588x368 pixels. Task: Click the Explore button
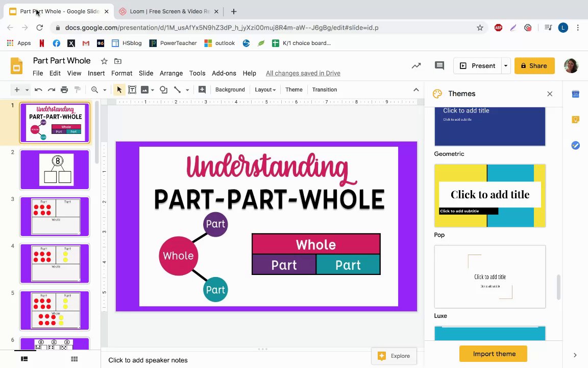tap(394, 356)
